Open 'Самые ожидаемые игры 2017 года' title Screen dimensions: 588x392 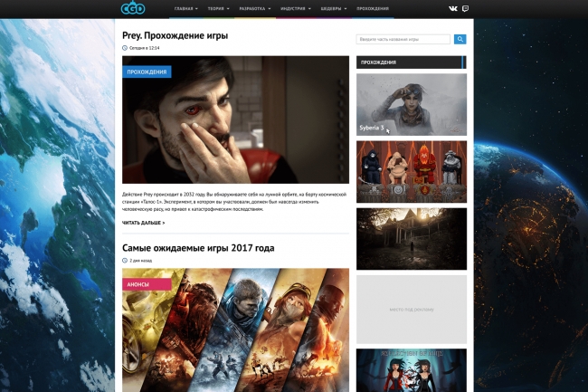(x=198, y=248)
